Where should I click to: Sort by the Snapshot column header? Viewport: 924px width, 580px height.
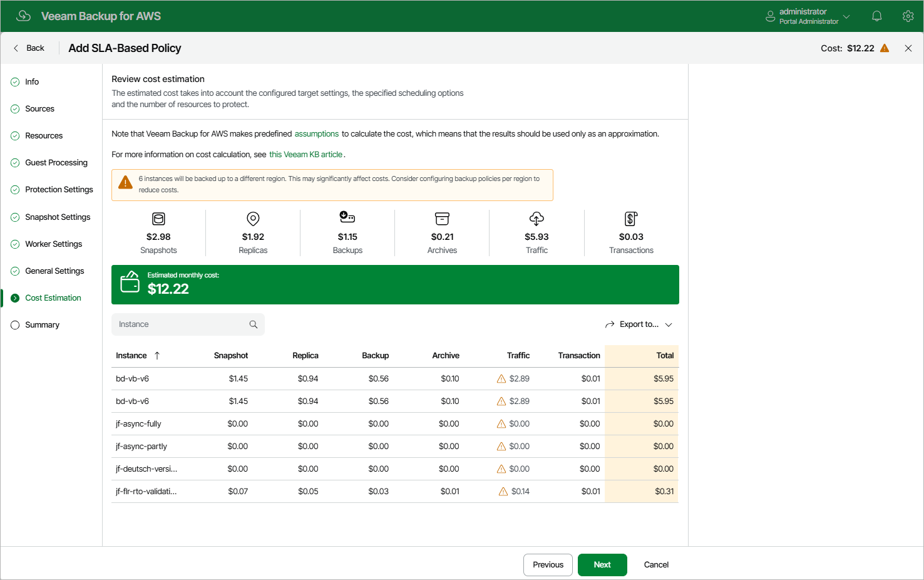coord(231,356)
